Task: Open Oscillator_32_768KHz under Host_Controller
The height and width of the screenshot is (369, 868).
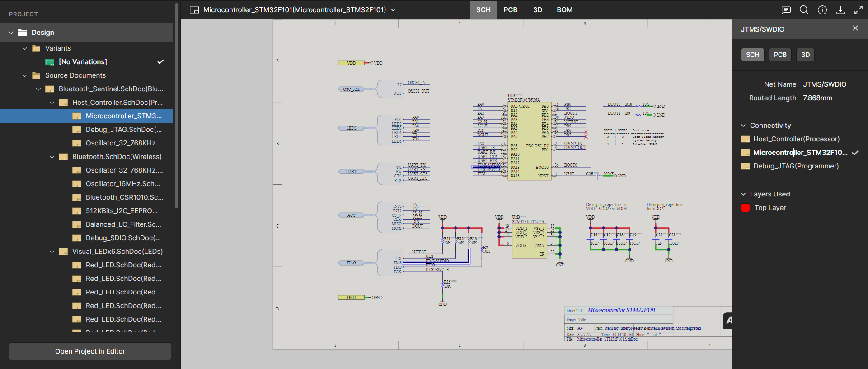Action: 124,143
